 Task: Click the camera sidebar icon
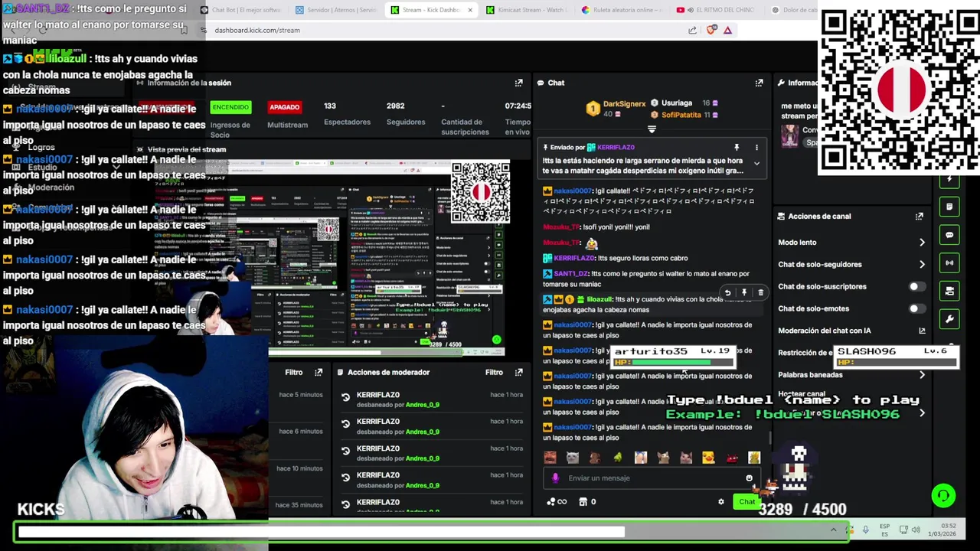coord(949,291)
